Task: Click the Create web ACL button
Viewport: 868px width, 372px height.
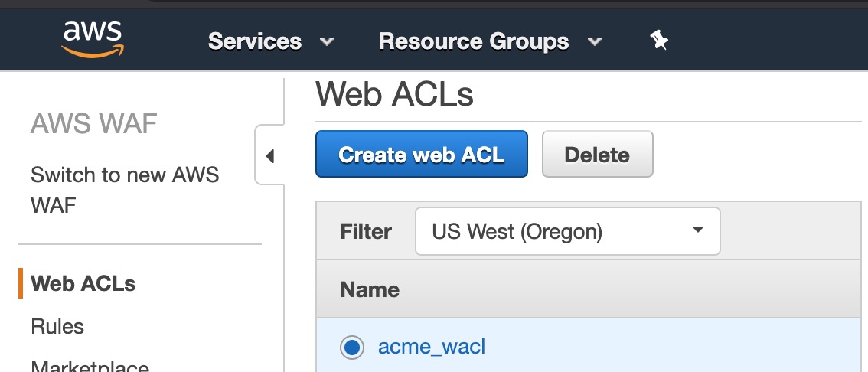Action: point(421,154)
